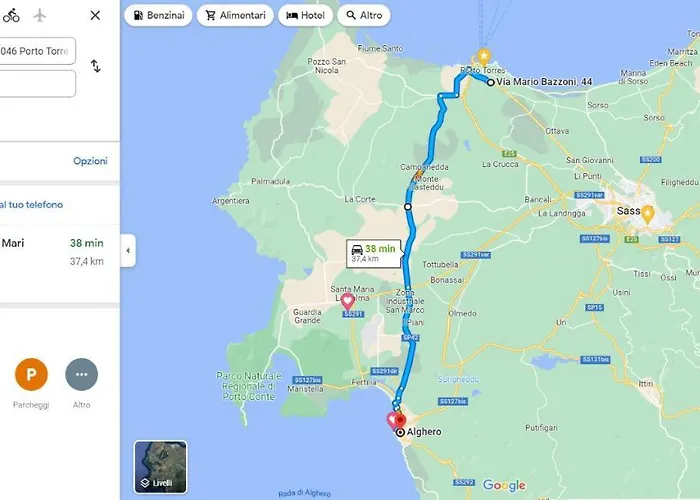
Task: Click the Porto Torres starting point field
Action: [38, 51]
